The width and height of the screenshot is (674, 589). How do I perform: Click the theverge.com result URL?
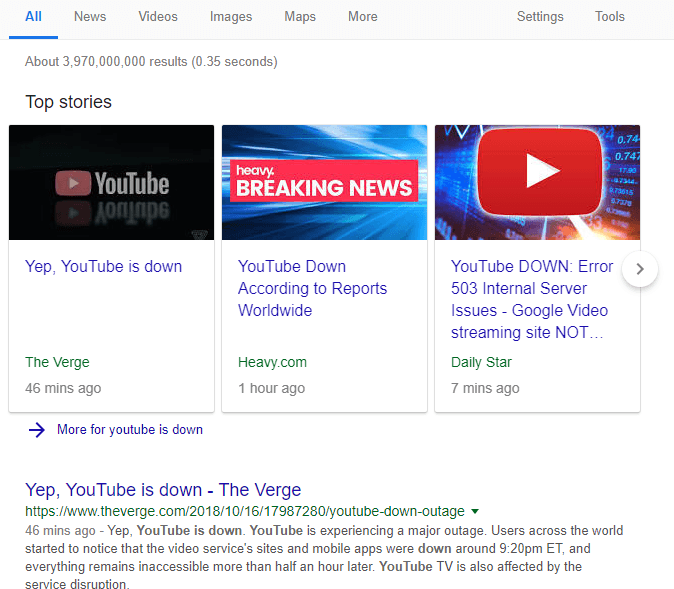point(245,511)
